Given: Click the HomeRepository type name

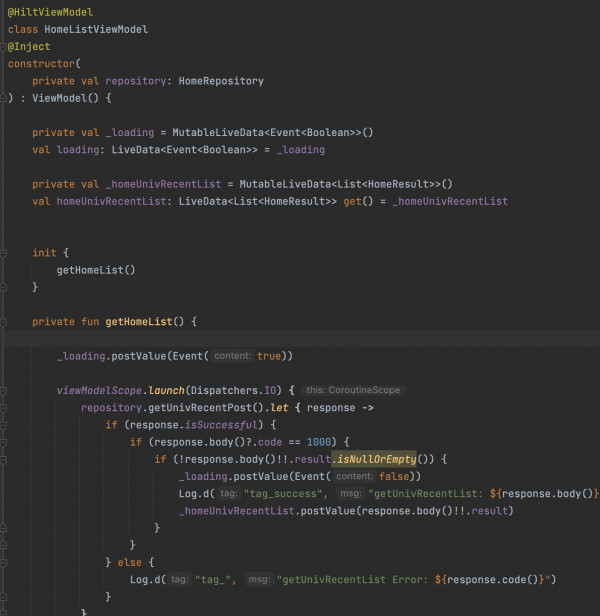Looking at the screenshot, I should click(221, 81).
